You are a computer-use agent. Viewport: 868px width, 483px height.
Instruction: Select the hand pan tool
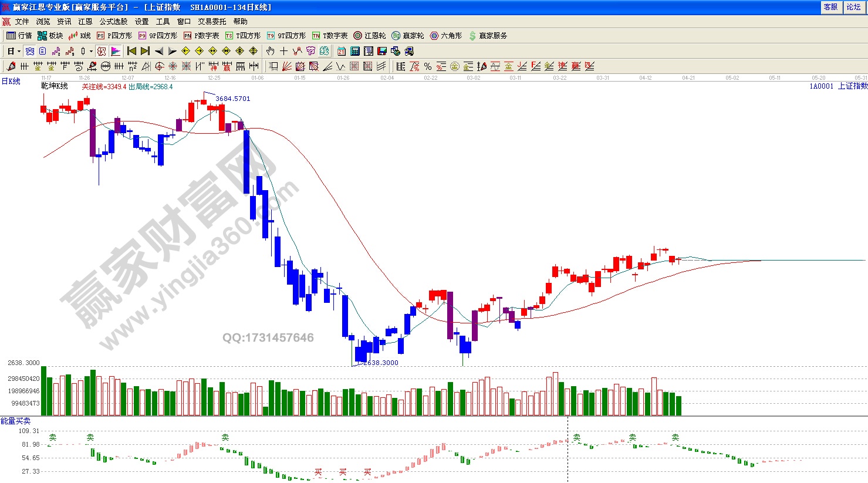click(270, 51)
